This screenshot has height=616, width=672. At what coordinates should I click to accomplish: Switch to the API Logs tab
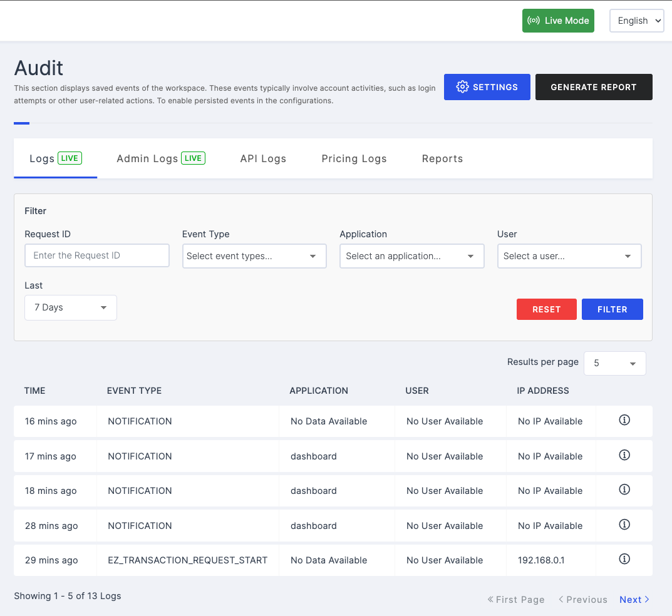[263, 158]
